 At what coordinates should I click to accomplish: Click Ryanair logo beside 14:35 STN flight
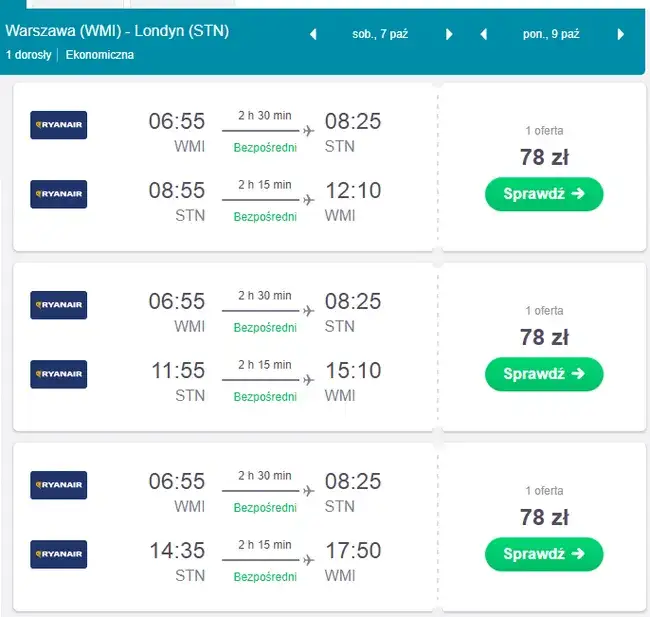tap(59, 554)
